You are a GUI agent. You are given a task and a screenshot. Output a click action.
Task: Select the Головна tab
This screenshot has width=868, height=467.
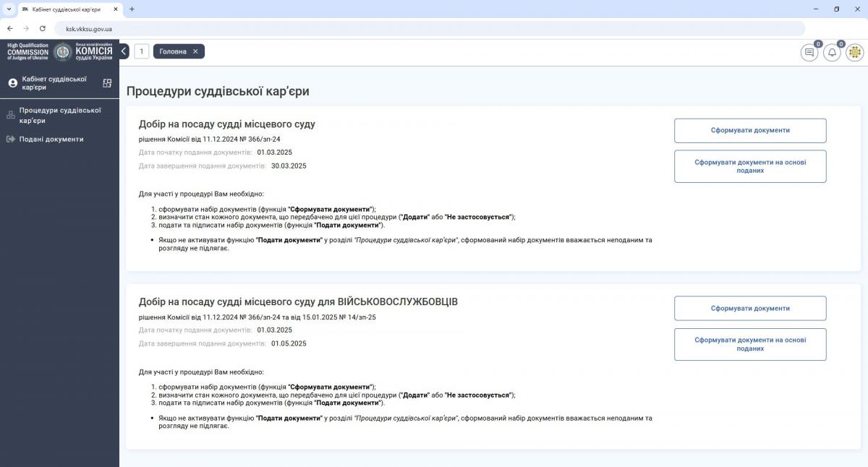point(173,51)
